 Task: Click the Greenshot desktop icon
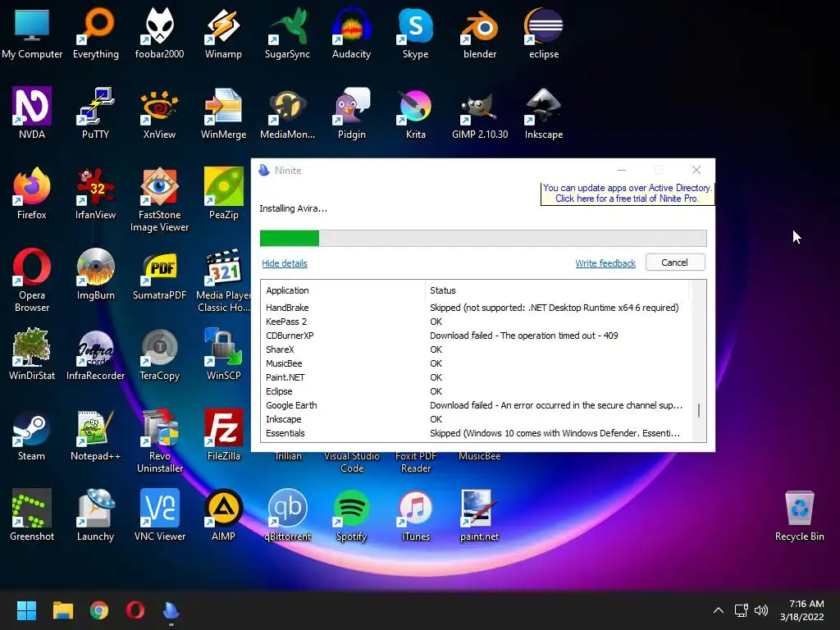32,514
